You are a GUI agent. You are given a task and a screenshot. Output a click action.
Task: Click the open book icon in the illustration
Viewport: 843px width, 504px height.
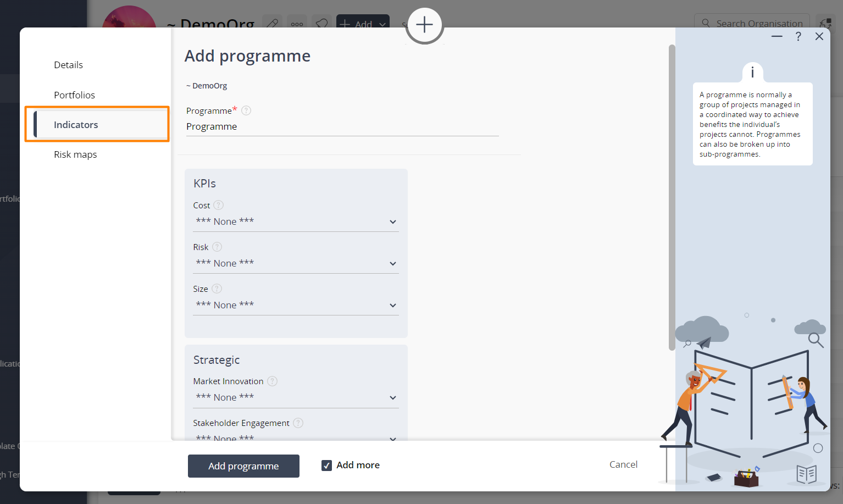(806, 473)
